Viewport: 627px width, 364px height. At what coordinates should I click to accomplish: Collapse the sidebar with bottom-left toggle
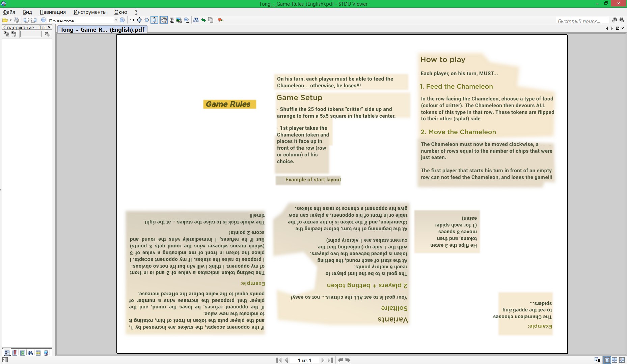coord(5,360)
